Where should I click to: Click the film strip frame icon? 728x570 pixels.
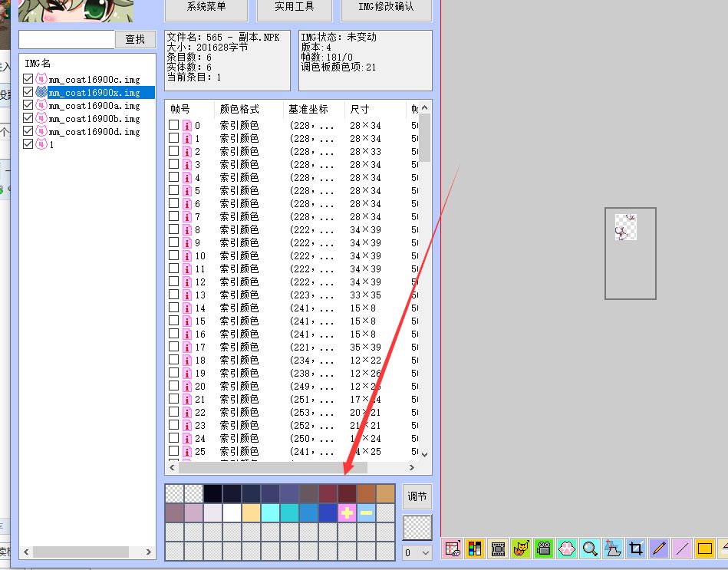(498, 549)
